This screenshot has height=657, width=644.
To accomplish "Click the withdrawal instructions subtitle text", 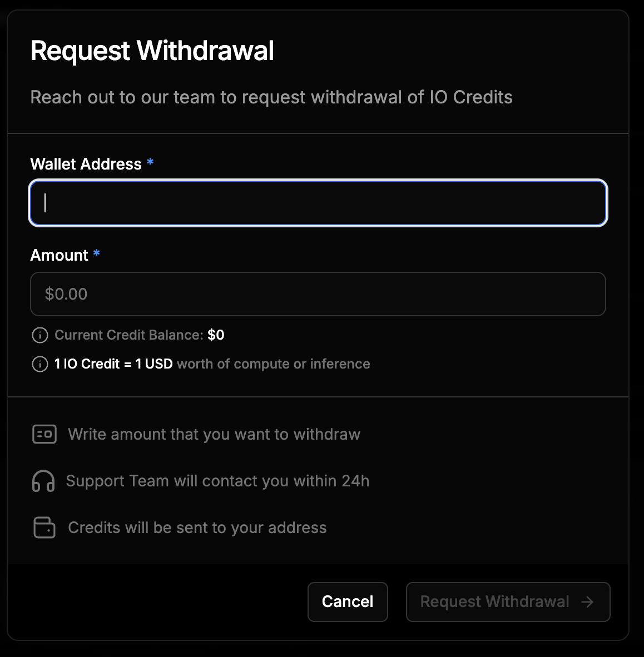I will tap(272, 97).
